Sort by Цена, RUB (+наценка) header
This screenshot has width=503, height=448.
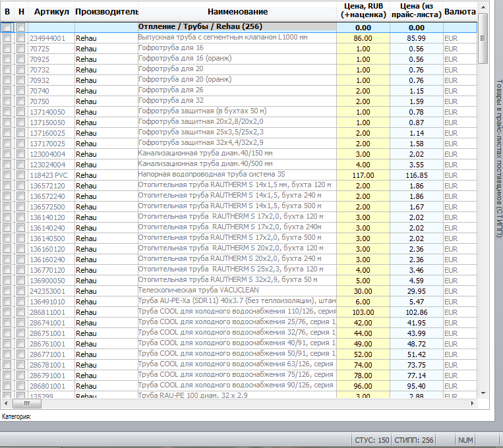(x=363, y=11)
